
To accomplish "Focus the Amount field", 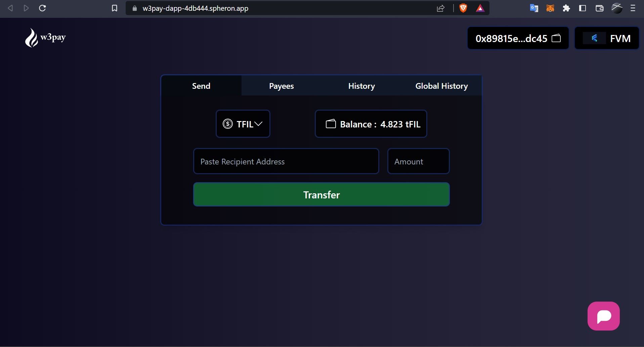I will click(418, 161).
